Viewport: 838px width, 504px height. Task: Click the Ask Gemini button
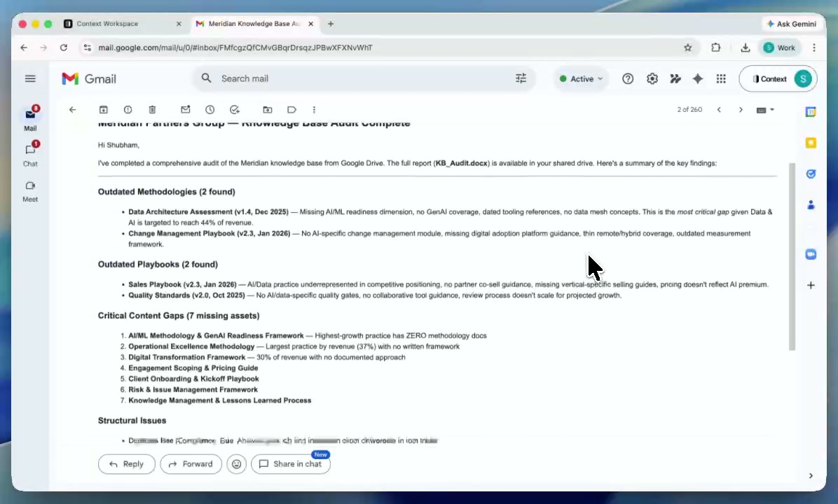pos(792,24)
